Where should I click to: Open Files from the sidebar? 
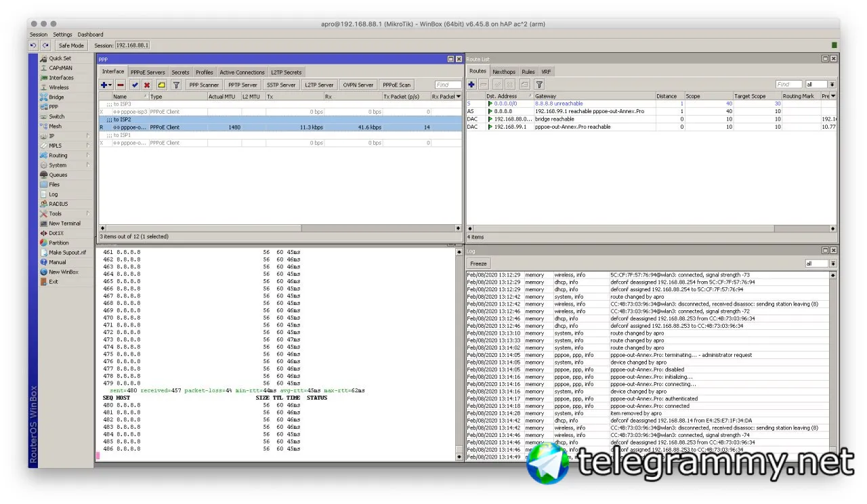click(54, 184)
